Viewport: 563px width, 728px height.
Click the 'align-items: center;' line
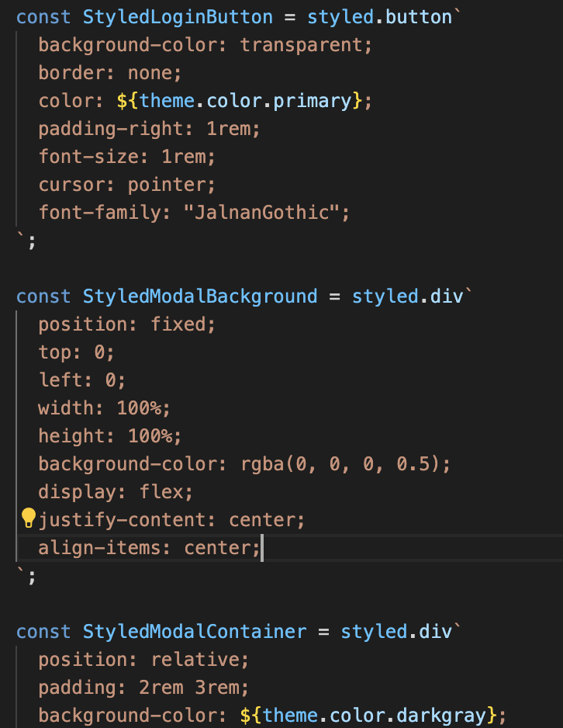[149, 548]
